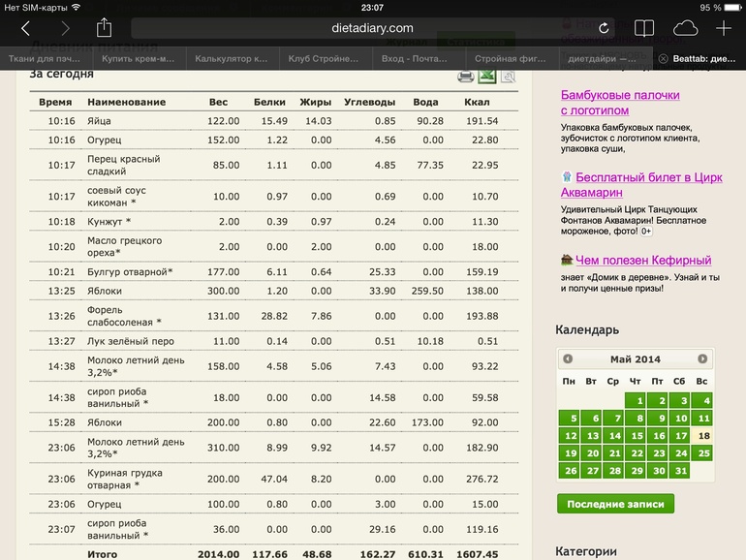Image resolution: width=746 pixels, height=560 pixels.
Task: Print today's food diary table
Action: click(465, 77)
